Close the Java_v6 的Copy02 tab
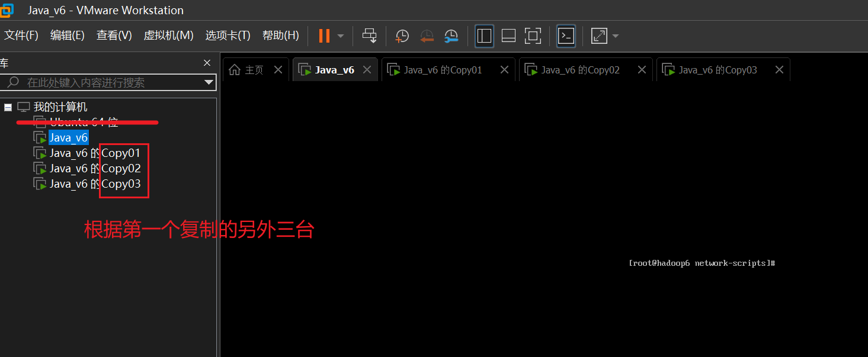 [642, 70]
